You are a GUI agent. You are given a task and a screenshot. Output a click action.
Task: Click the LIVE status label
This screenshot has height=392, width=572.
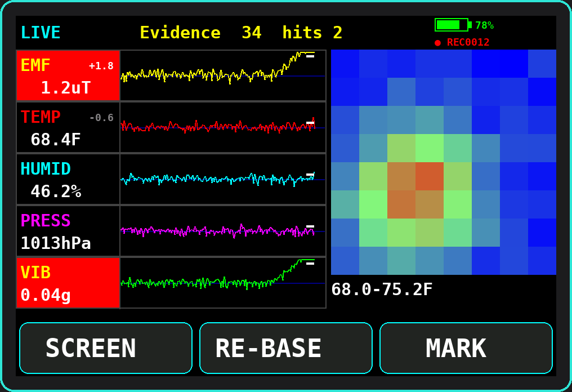(x=41, y=33)
